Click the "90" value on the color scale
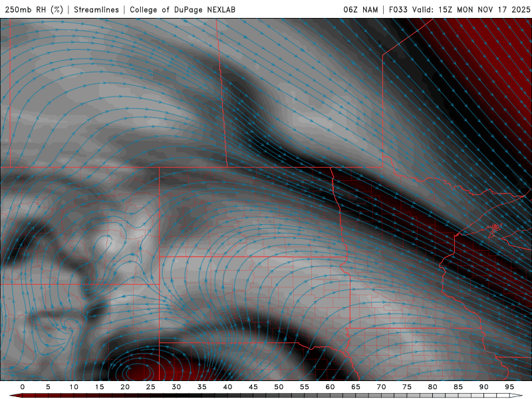This screenshot has width=532, height=399. [x=483, y=387]
